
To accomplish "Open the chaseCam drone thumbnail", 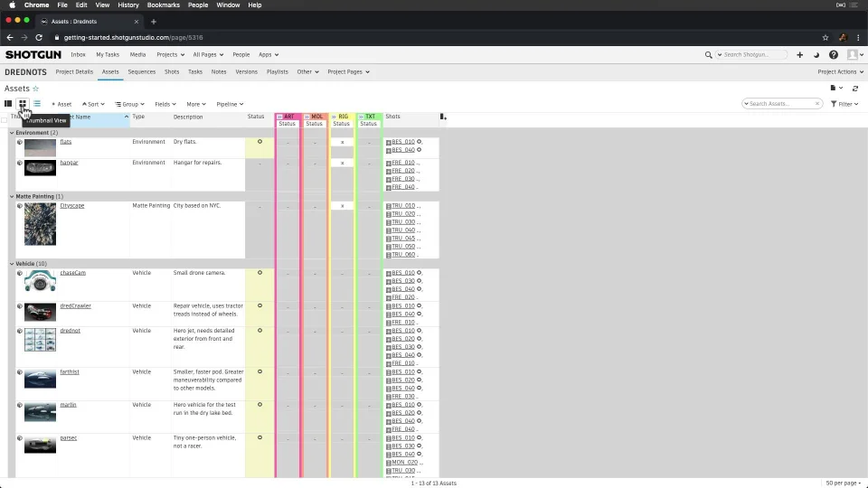I will coord(40,281).
